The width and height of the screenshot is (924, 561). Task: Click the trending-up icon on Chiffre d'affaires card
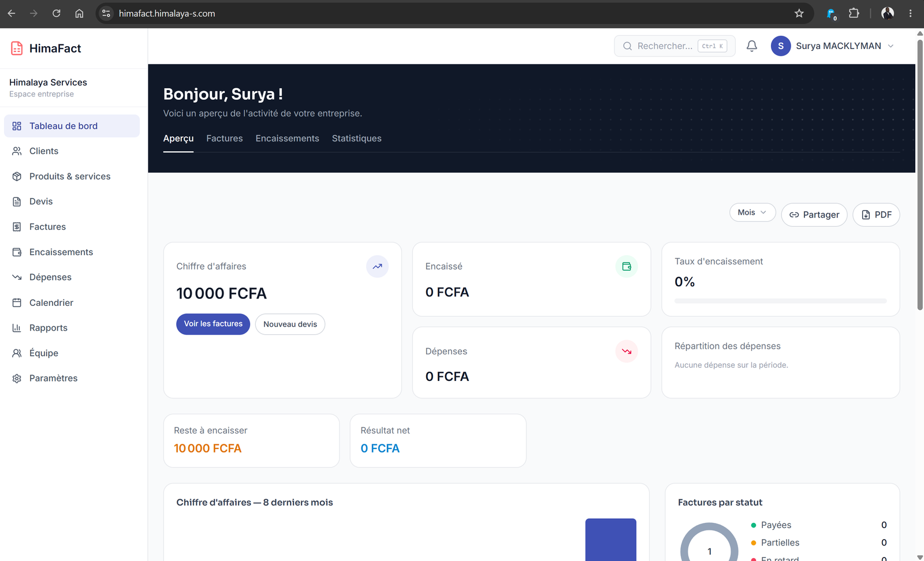tap(377, 267)
